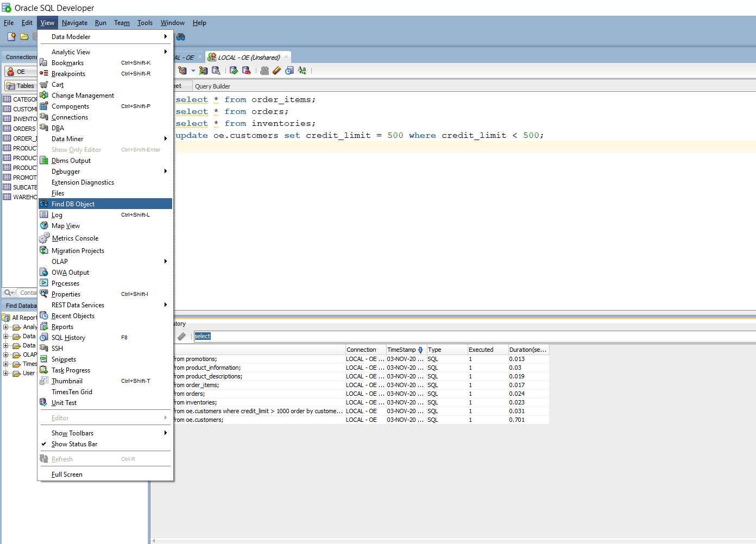The image size is (756, 544).
Task: Open Cart from the View menu
Action: [x=105, y=85]
